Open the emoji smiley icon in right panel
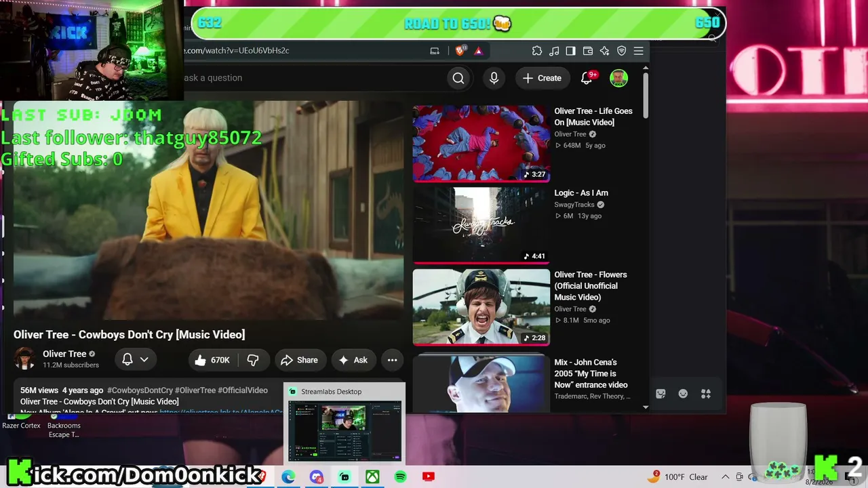The height and width of the screenshot is (488, 868). pos(684,394)
